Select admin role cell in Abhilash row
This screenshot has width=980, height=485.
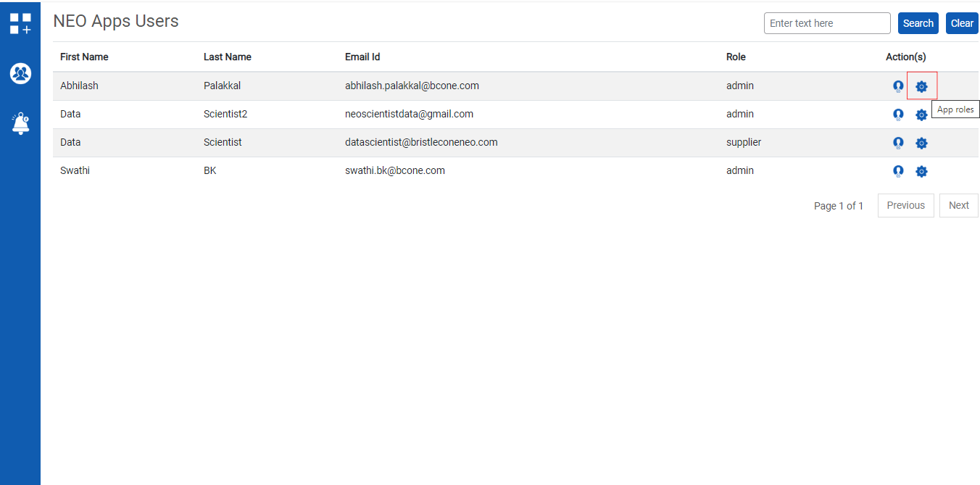[x=740, y=86]
